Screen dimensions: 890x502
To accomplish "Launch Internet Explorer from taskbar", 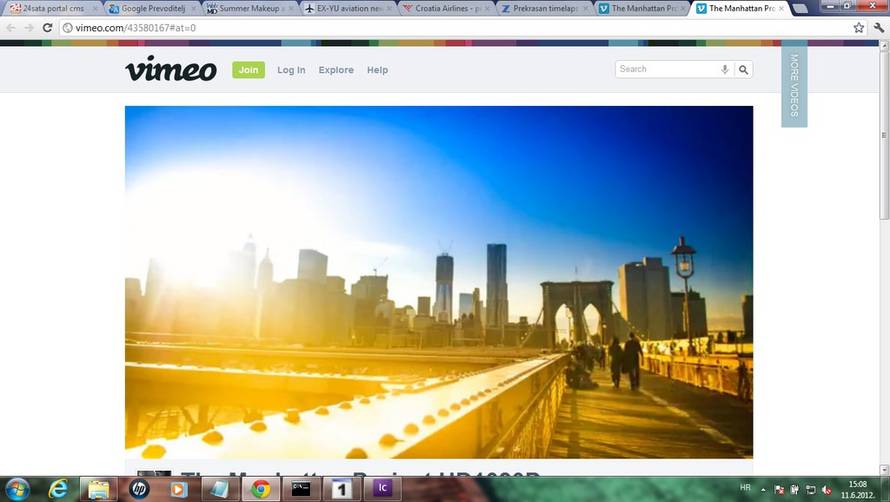I will [x=58, y=488].
